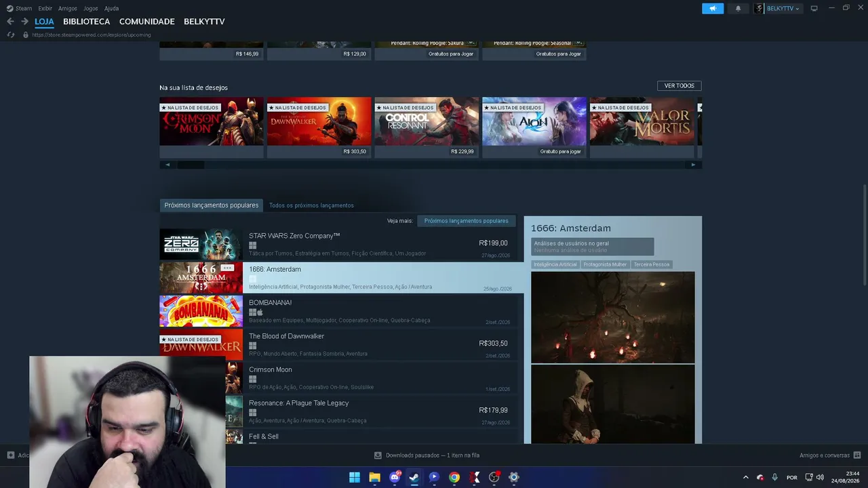This screenshot has height=488, width=868.
Task: Click the Terceira Pessoa tag in preview panel
Action: [x=651, y=264]
